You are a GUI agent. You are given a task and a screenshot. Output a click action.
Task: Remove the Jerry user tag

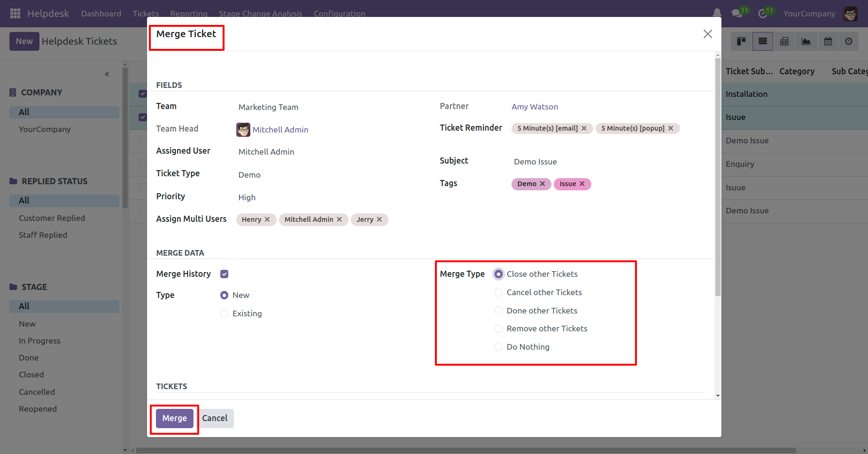(x=380, y=219)
